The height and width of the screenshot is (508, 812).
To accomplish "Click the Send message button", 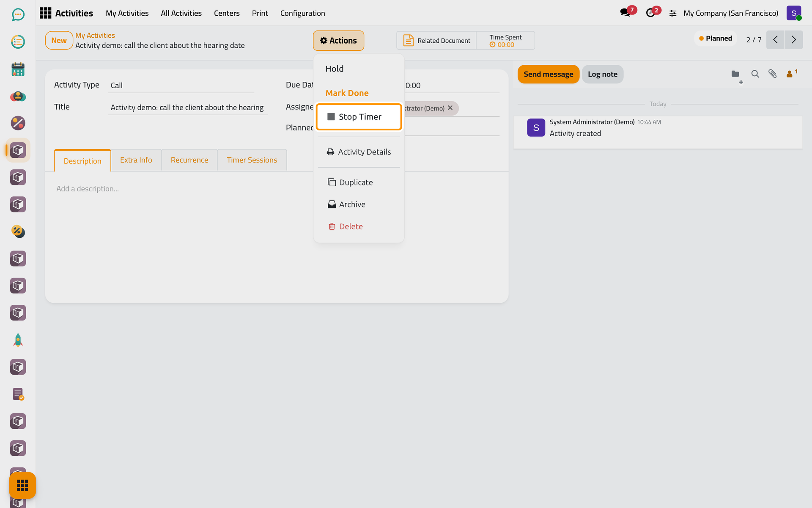I will tap(548, 74).
